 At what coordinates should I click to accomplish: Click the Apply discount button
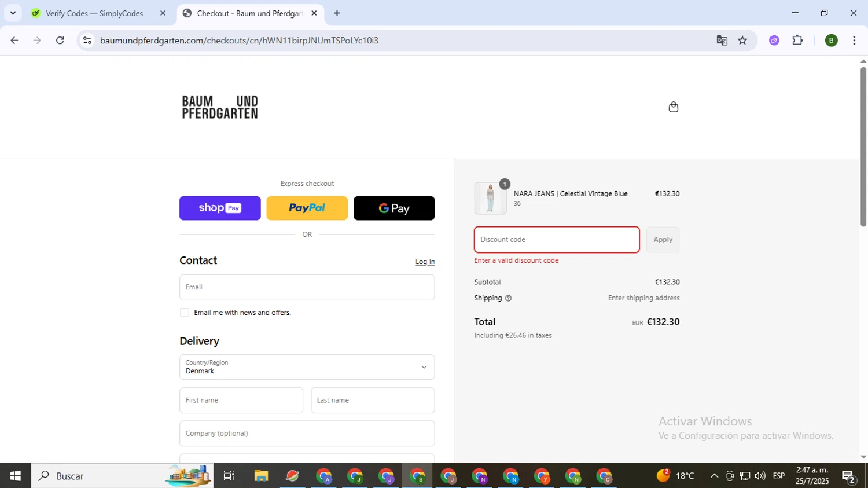click(663, 240)
